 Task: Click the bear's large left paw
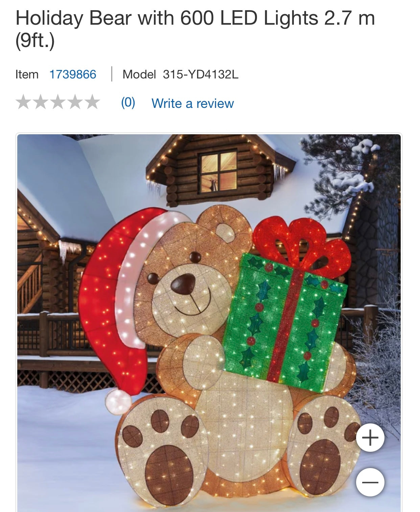coord(162,451)
